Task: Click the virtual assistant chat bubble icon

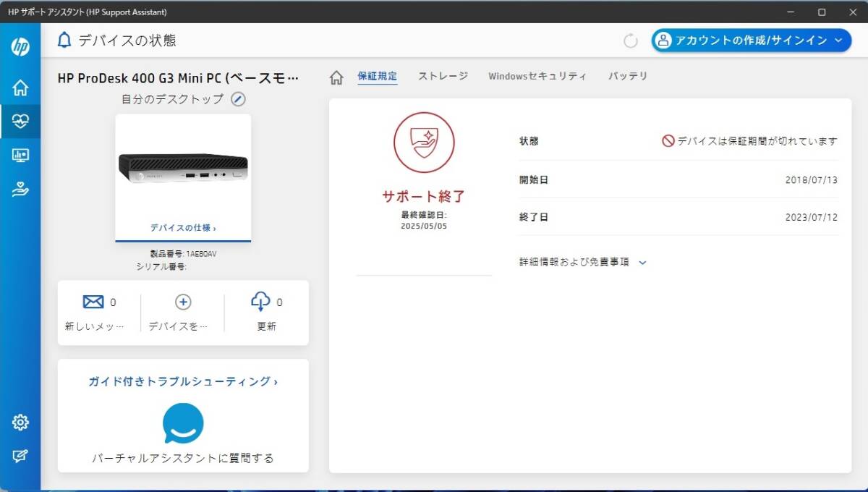Action: (183, 423)
